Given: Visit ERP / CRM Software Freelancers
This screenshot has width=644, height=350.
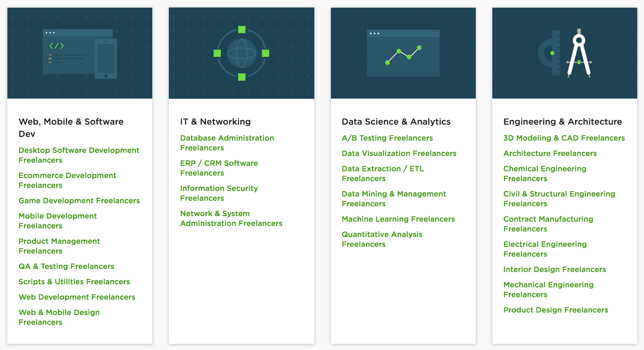Looking at the screenshot, I should coord(219,168).
